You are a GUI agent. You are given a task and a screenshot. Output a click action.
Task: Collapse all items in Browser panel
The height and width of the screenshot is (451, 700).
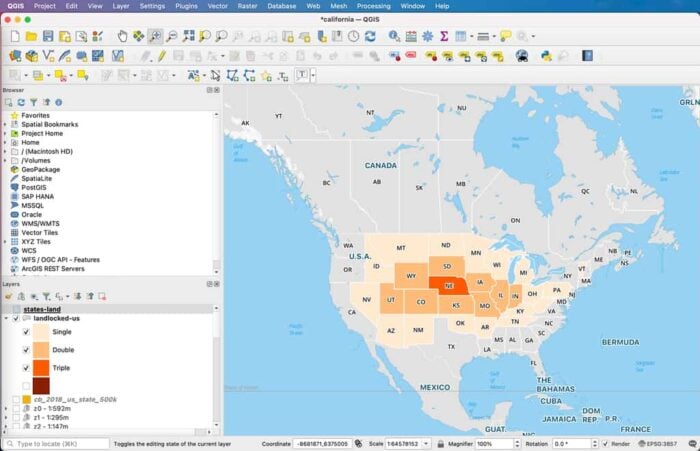pos(46,102)
